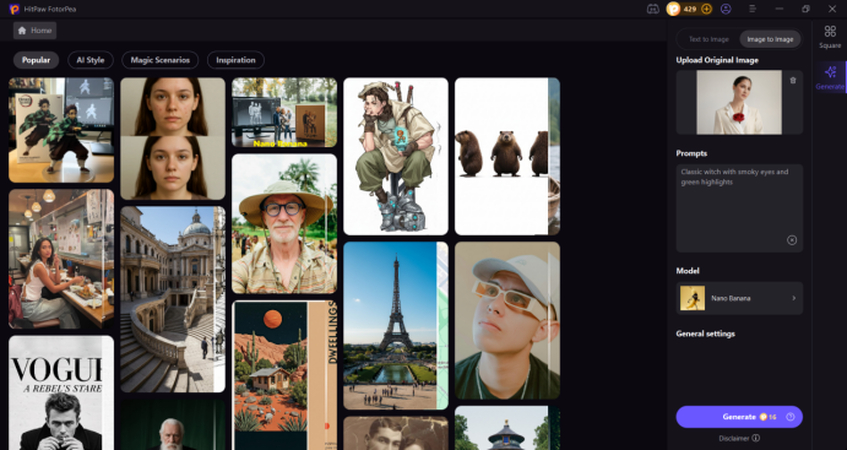This screenshot has height=450, width=847.
Task: Open the woman eating at restaurant thumbnail
Action: 61,259
